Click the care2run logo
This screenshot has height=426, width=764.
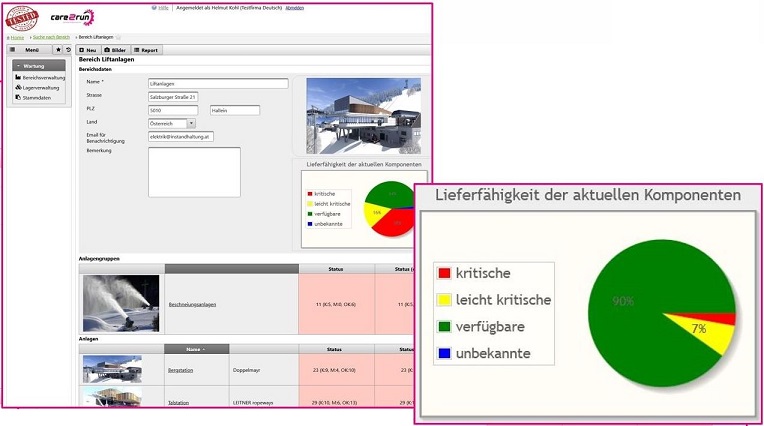coord(72,18)
